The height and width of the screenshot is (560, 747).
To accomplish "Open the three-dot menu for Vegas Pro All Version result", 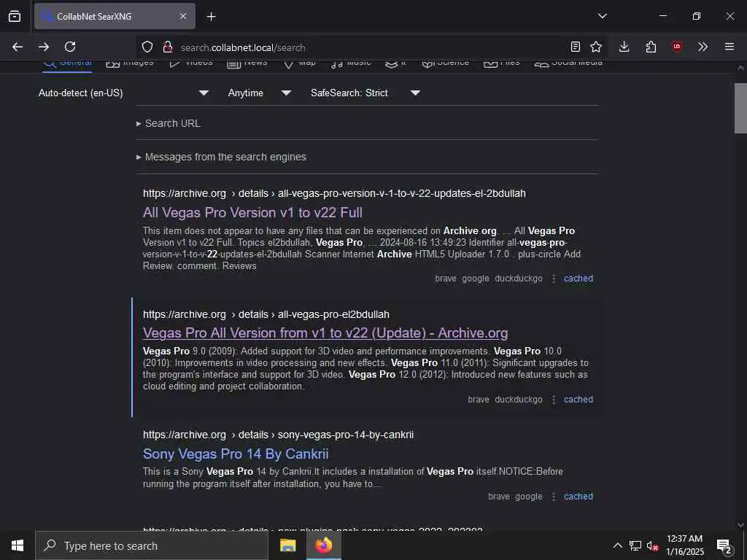I will 554,400.
